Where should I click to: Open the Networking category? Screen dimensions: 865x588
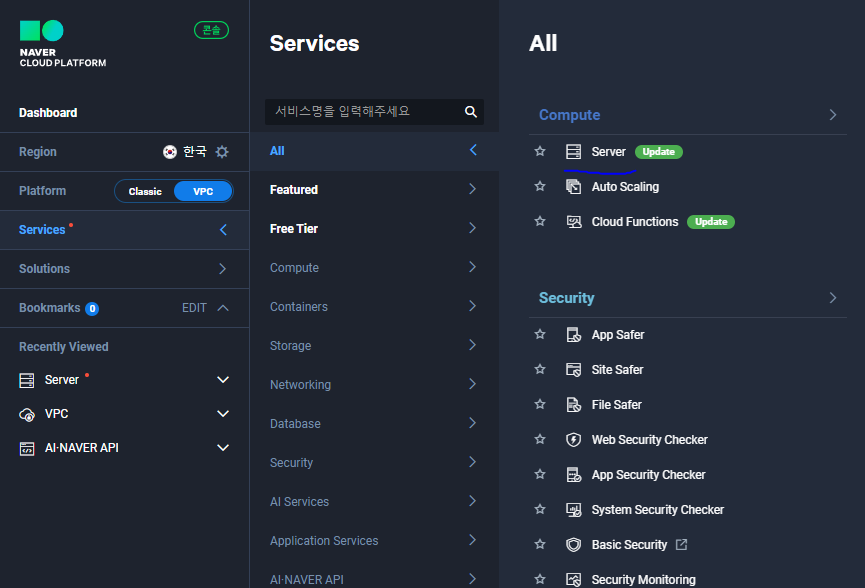coord(374,384)
